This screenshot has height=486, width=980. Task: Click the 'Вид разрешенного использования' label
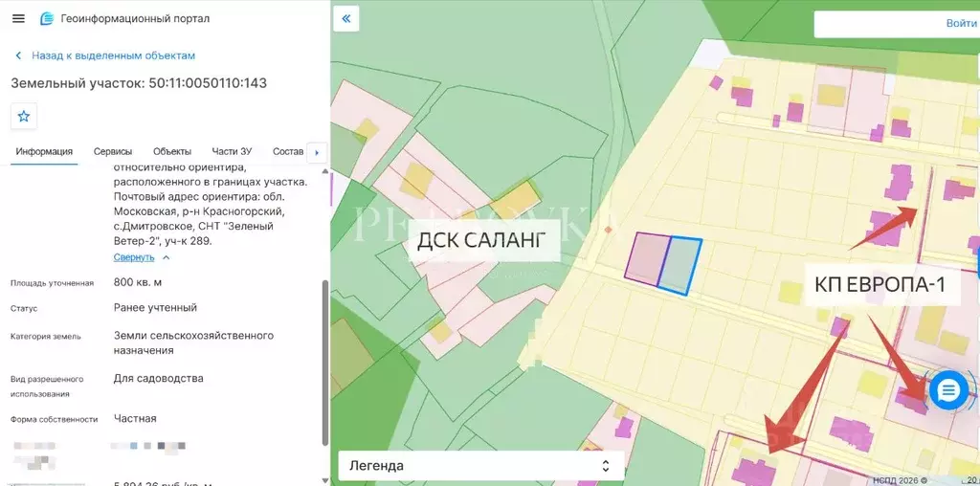pos(48,387)
